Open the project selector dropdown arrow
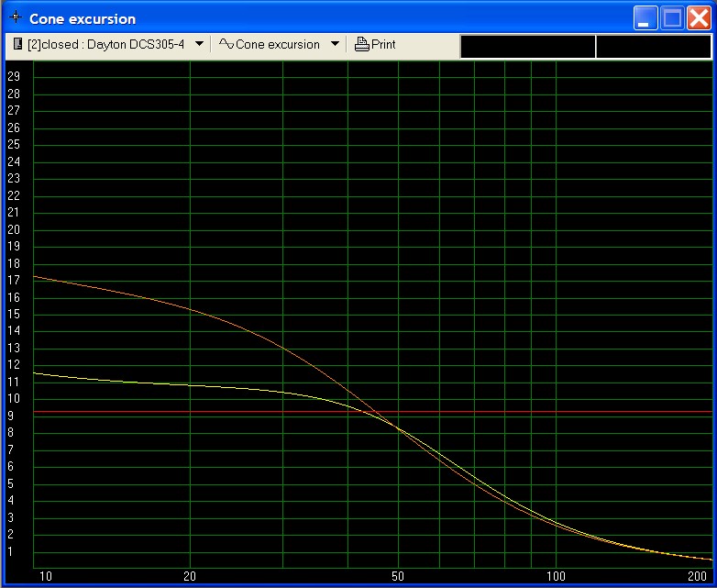 [199, 44]
